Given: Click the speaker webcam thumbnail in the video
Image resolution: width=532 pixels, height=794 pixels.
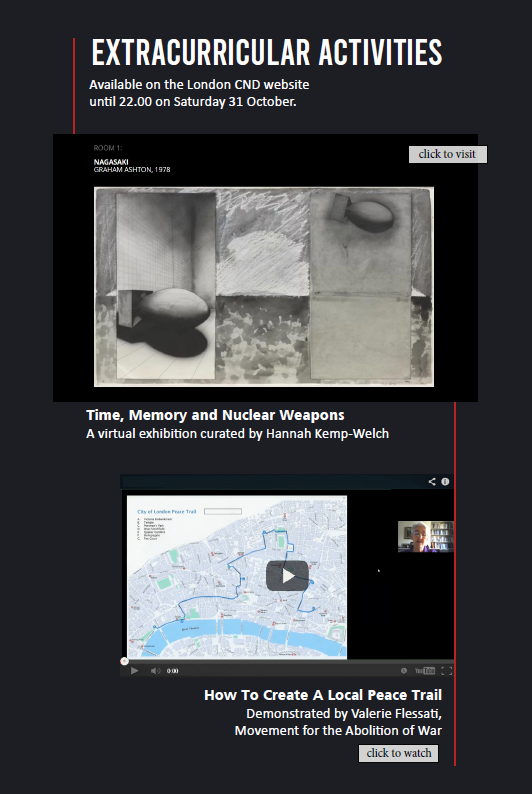Looking at the screenshot, I should 425,536.
